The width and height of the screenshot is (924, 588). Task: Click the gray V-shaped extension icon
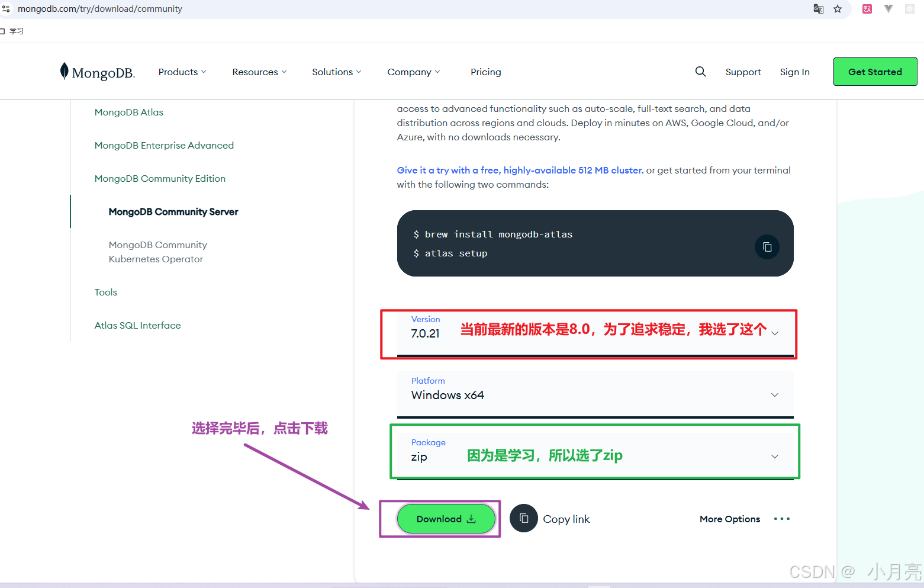click(888, 9)
